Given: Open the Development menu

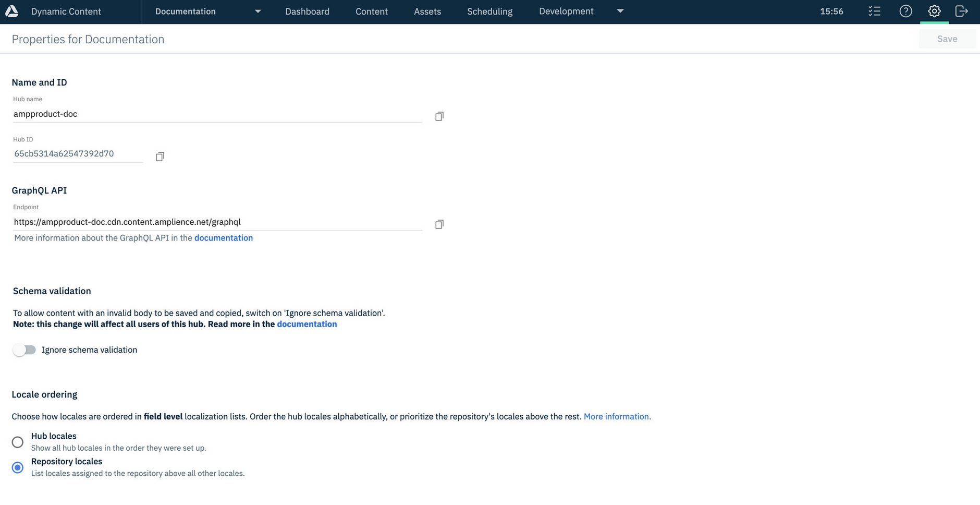Looking at the screenshot, I should coord(566,11).
